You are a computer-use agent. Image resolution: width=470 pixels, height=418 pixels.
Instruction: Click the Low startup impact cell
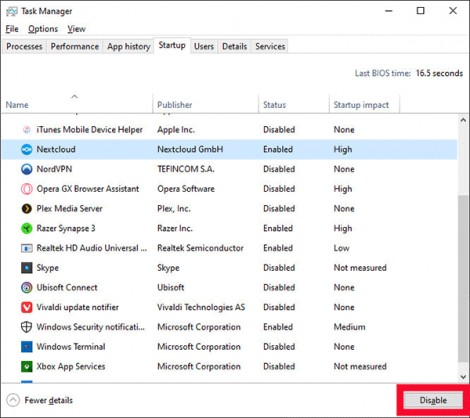342,248
